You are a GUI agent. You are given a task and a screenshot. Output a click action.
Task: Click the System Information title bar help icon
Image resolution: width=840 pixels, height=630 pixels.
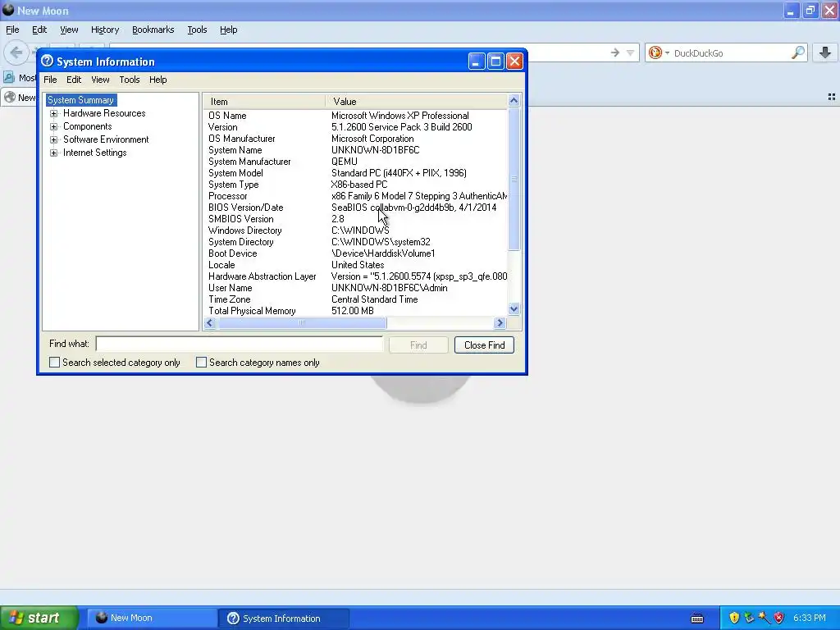[x=47, y=61]
